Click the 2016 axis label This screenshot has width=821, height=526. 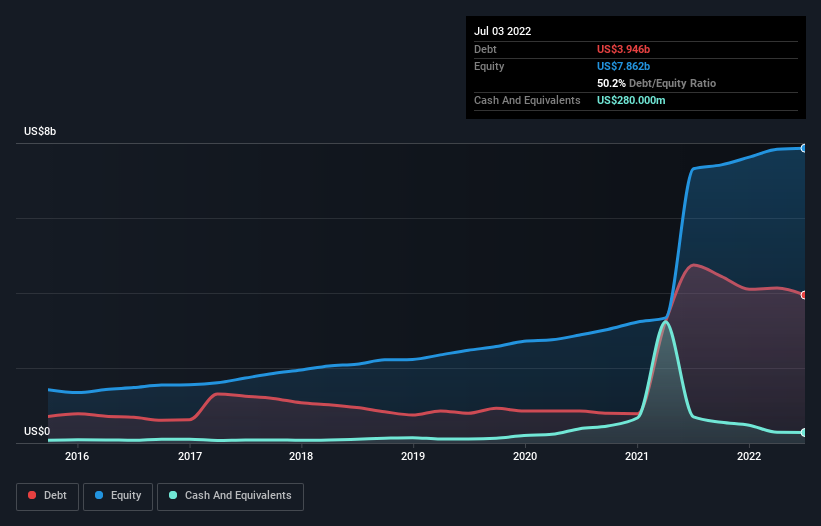(77, 456)
